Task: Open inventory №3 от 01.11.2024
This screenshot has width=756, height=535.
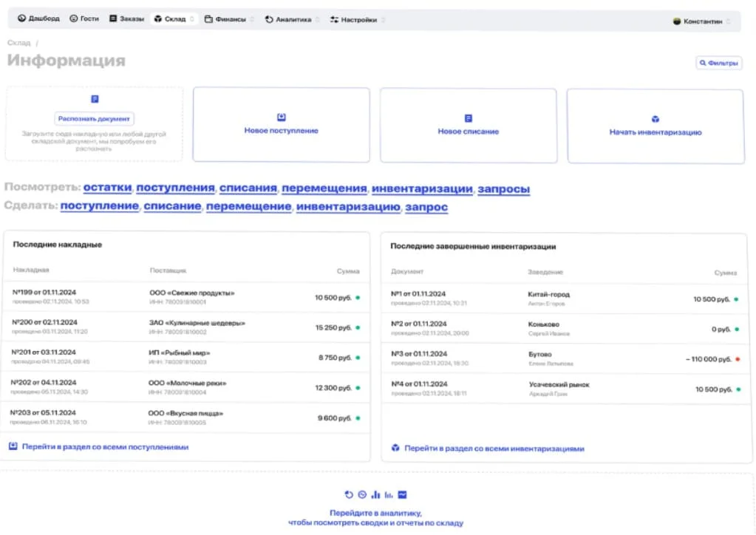Action: point(419,354)
